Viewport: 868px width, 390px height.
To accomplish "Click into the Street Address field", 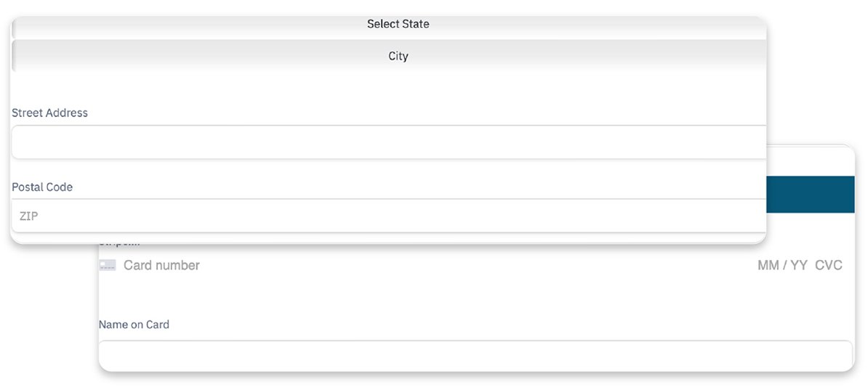I will 389,142.
